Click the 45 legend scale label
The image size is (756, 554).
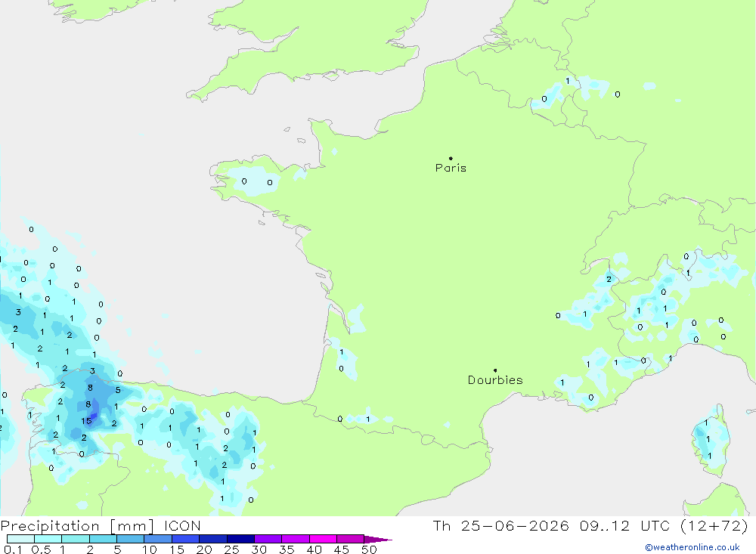(x=342, y=549)
